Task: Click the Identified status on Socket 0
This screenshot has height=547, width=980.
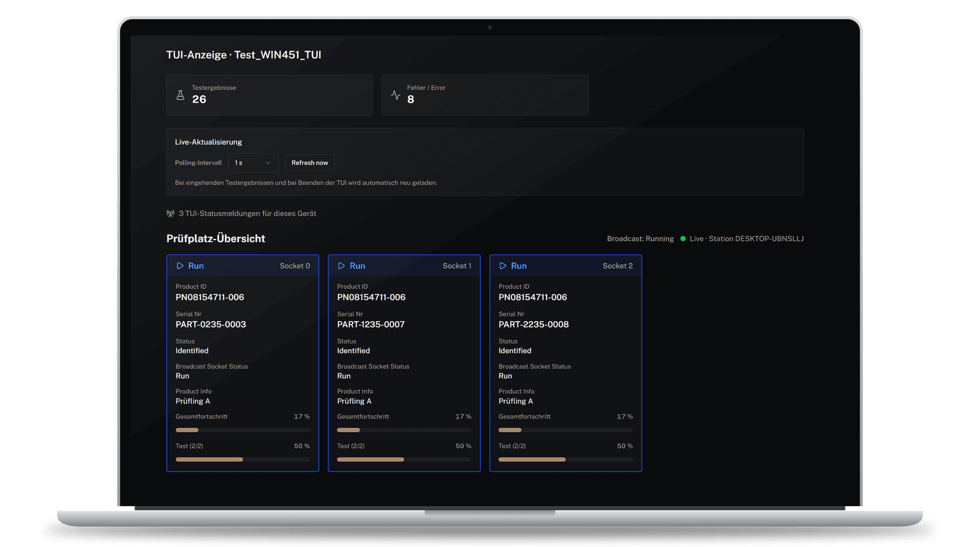Action: click(192, 351)
